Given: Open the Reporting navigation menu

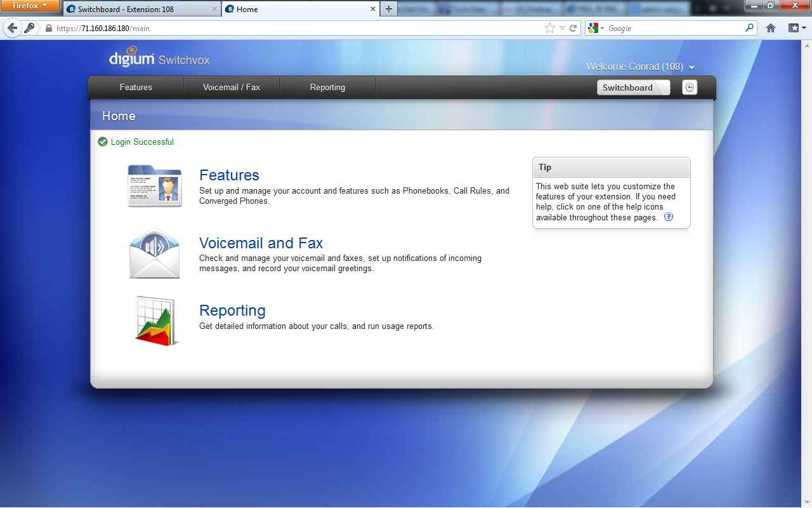Looking at the screenshot, I should pos(327,88).
